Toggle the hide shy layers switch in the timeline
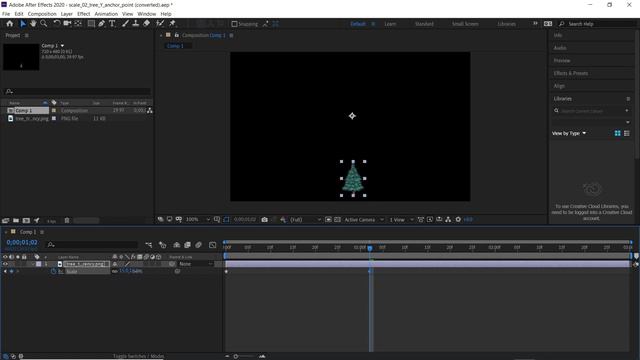Viewport: 640px width, 360px height. pos(177,245)
